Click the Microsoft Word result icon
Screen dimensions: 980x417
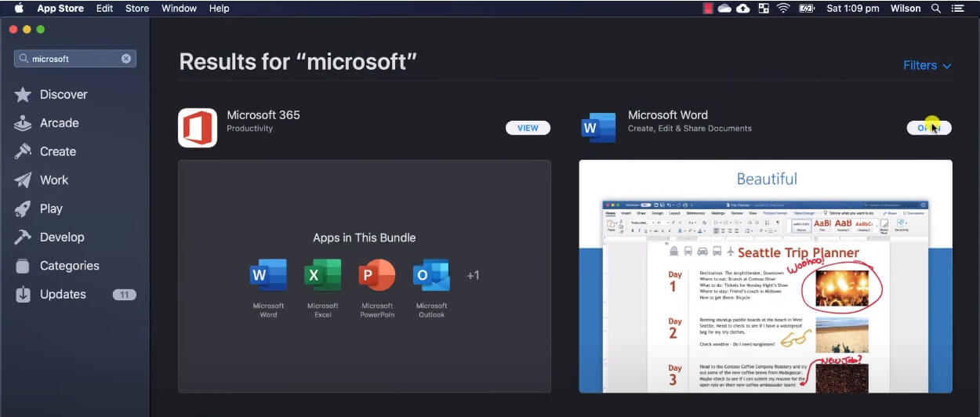tap(598, 128)
